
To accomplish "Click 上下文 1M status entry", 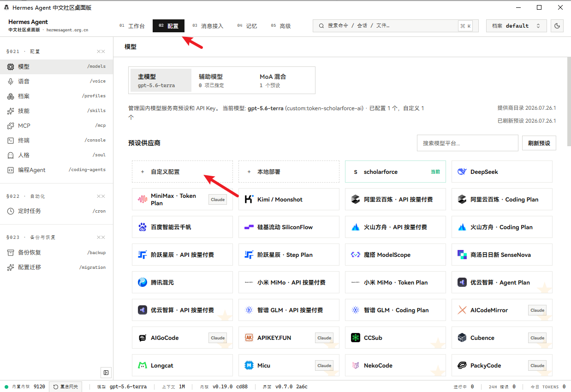I will click(173, 386).
